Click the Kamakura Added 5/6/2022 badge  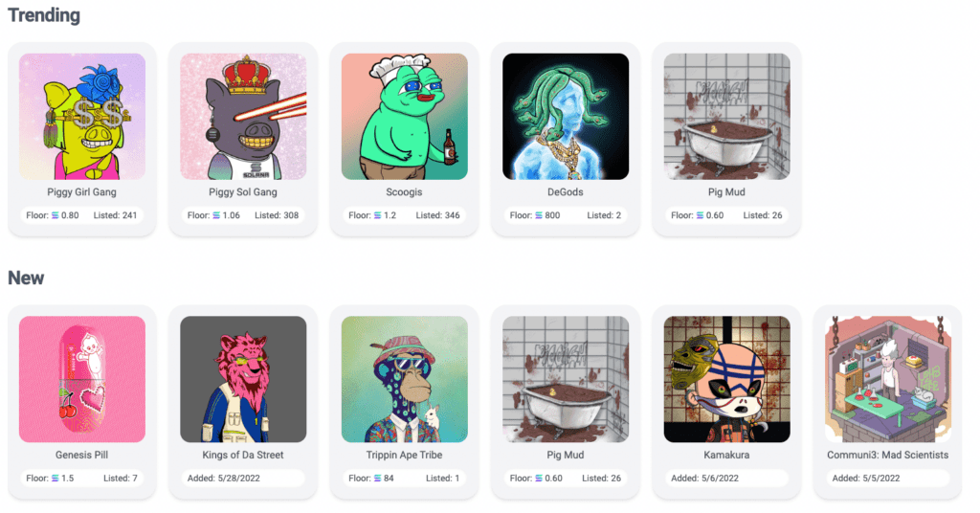pyautogui.click(x=727, y=478)
